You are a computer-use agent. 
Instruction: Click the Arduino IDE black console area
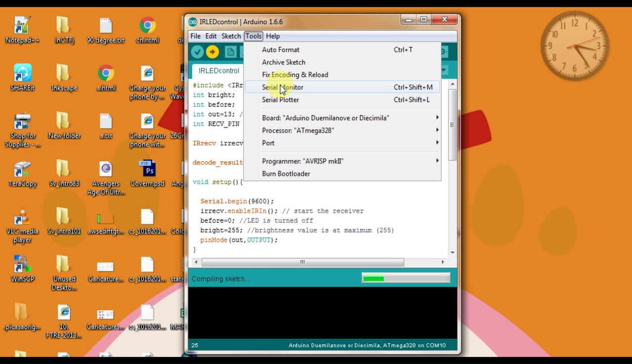pos(322,313)
